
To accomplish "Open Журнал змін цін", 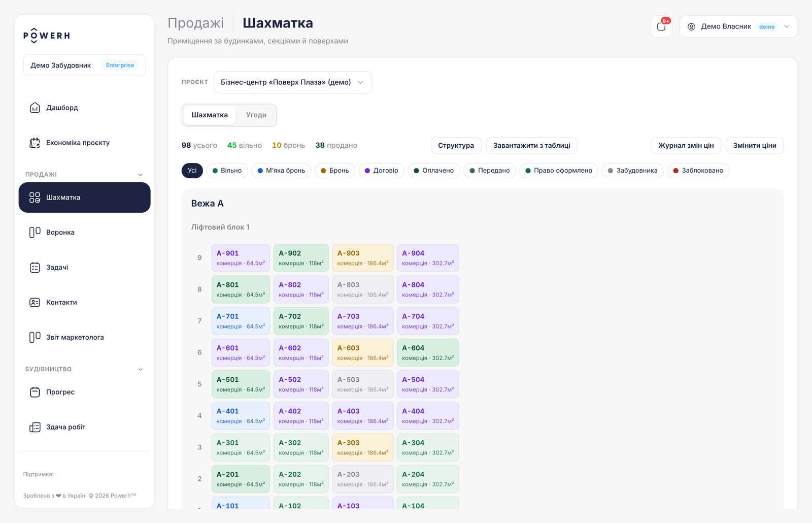I will (x=686, y=145).
